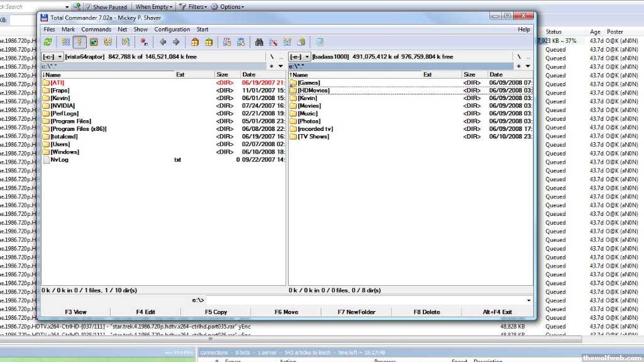The height and width of the screenshot is (362, 644).
Task: Open the Commands menu
Action: (x=96, y=30)
